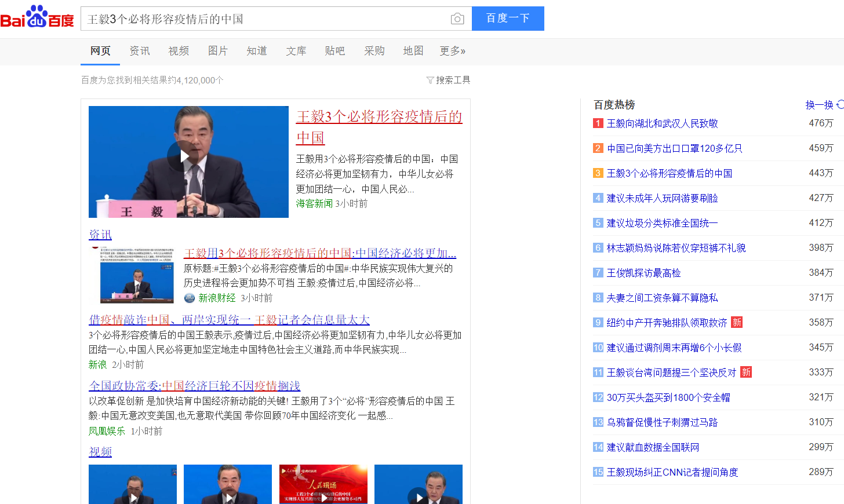Click the 搜索工具 filter icon

pos(430,80)
